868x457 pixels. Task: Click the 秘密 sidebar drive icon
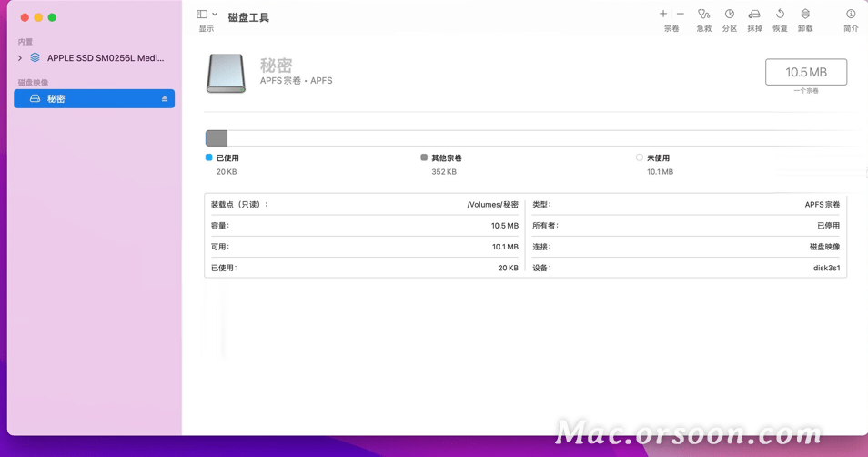(35, 98)
